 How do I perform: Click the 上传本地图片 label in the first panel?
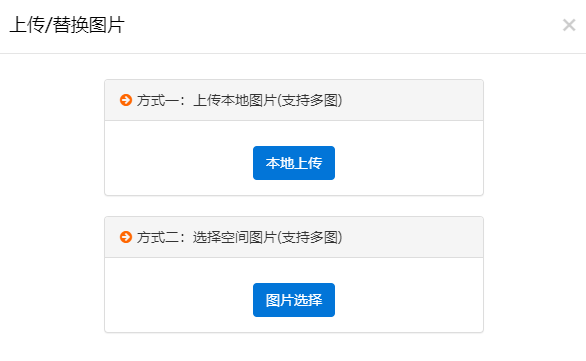click(x=235, y=100)
